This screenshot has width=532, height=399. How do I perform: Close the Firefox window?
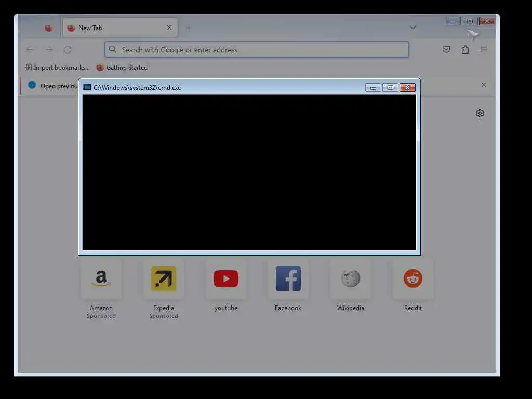pyautogui.click(x=487, y=21)
